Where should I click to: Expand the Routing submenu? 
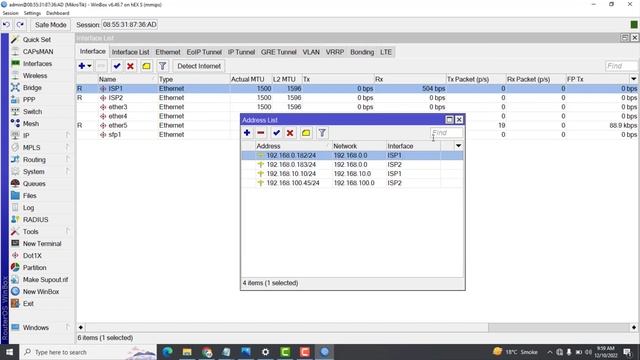click(x=34, y=160)
